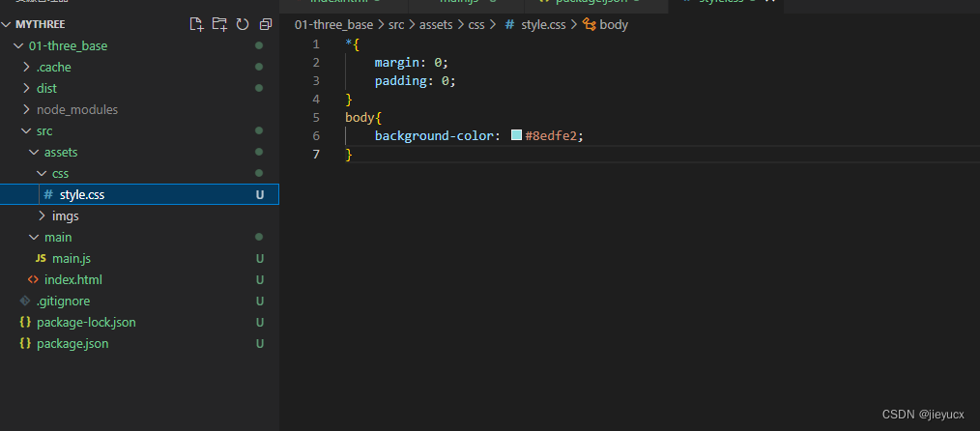Screen dimensions: 980x431
Task: Open the #8edfe2 color swatch picker
Action: coord(517,135)
